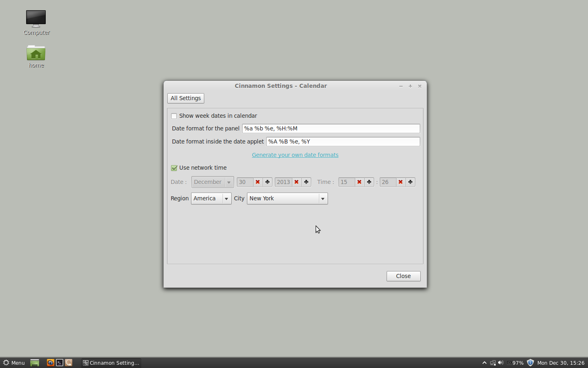588x368 pixels.
Task: Decrease the minutes with the red X
Action: click(x=401, y=182)
